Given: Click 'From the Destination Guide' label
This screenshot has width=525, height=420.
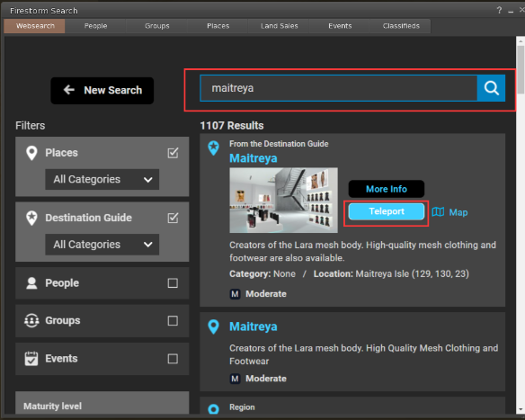Looking at the screenshot, I should pyautogui.click(x=279, y=144).
